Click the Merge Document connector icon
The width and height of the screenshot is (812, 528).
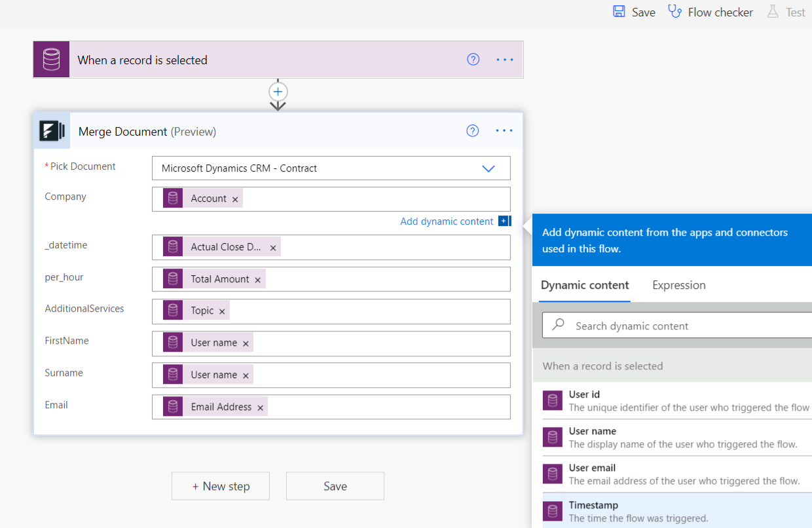pos(52,131)
